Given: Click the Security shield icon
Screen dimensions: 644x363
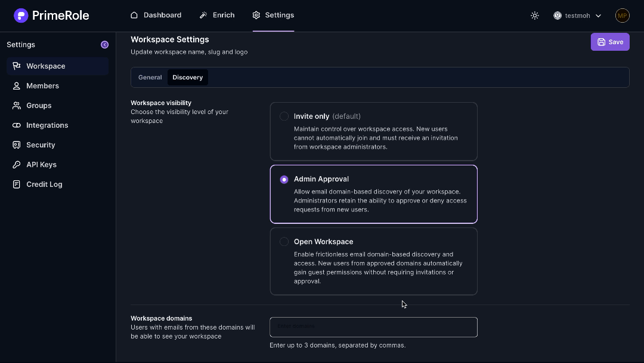Looking at the screenshot, I should pos(17,145).
